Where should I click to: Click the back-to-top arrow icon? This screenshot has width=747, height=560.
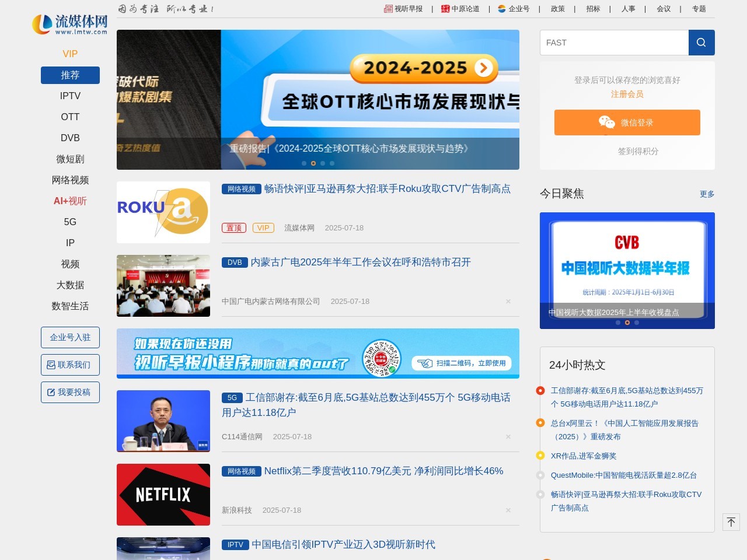click(731, 522)
